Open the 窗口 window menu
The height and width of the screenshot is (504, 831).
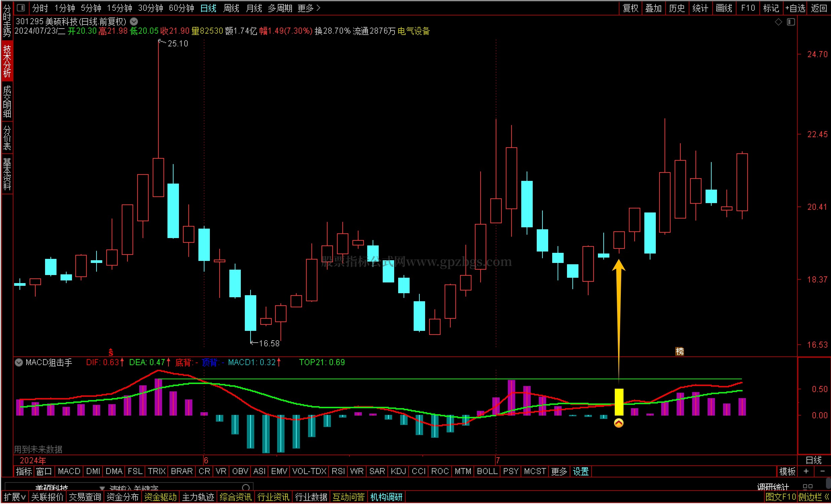[x=44, y=471]
